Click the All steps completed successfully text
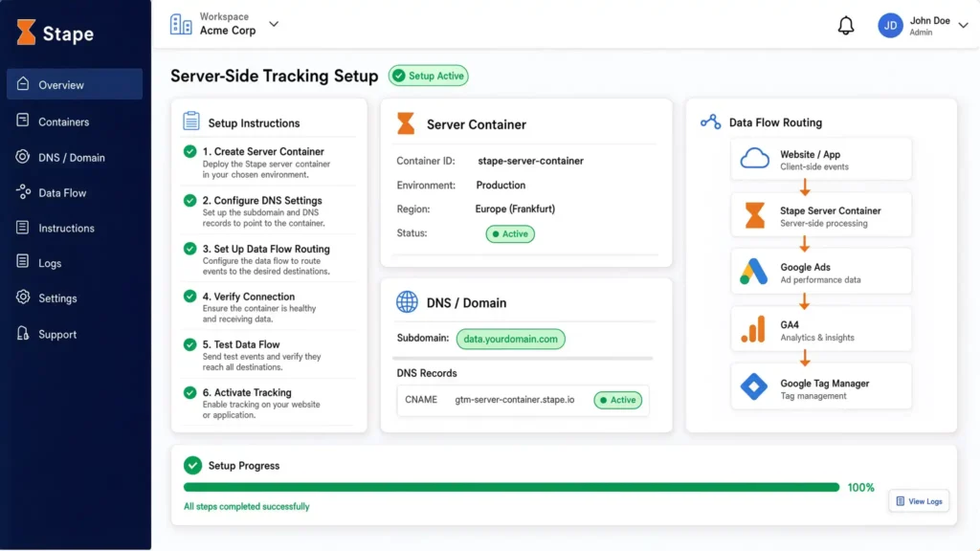Image resolution: width=980 pixels, height=551 pixels. (246, 506)
